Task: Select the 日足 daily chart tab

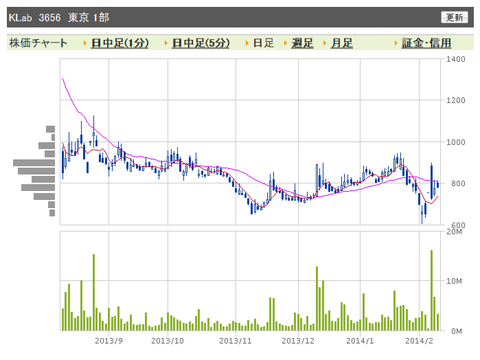Action: click(x=263, y=43)
